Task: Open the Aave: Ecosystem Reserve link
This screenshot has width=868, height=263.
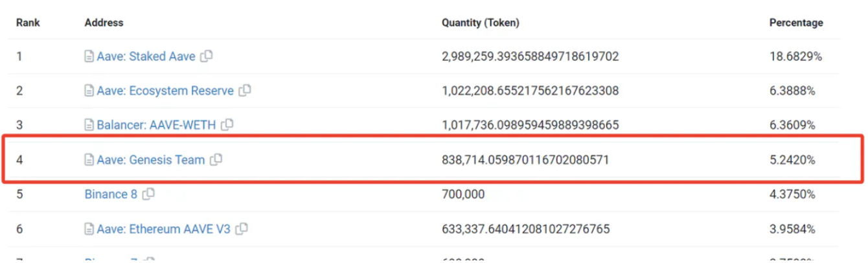Action: 165,91
